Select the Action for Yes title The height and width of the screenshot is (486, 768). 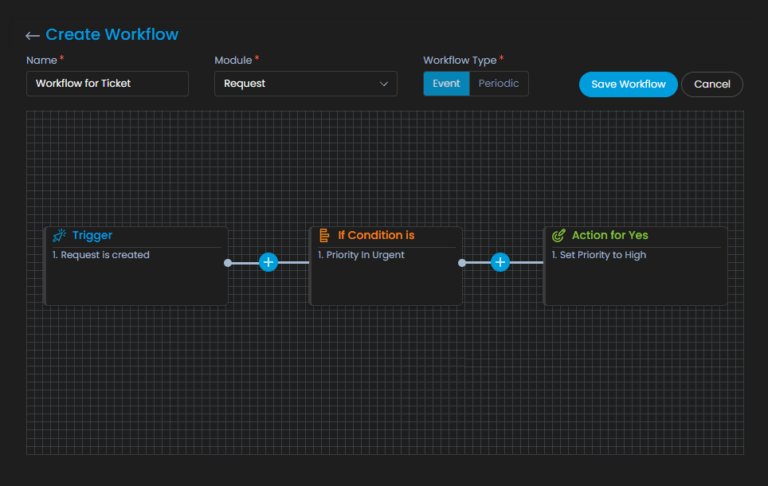(x=610, y=236)
